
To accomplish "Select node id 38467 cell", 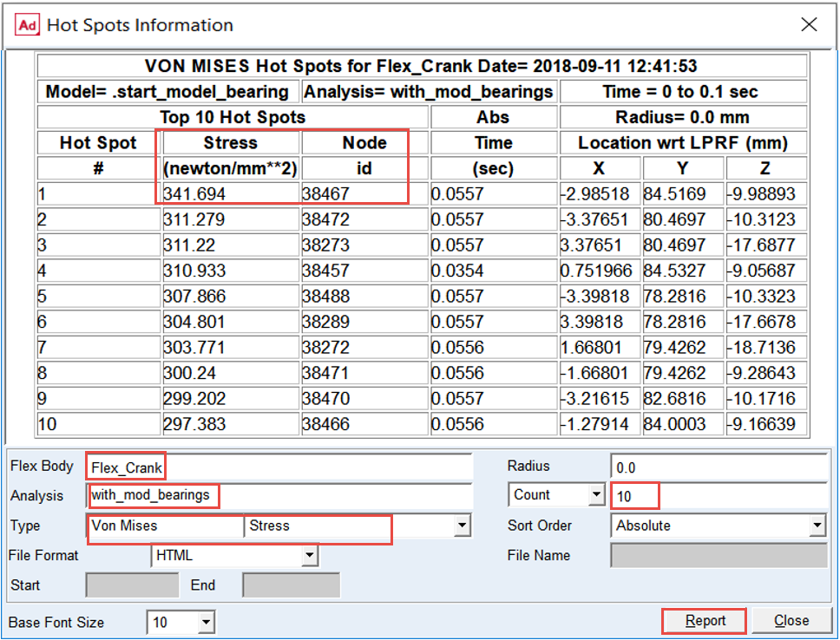I will coord(364,194).
